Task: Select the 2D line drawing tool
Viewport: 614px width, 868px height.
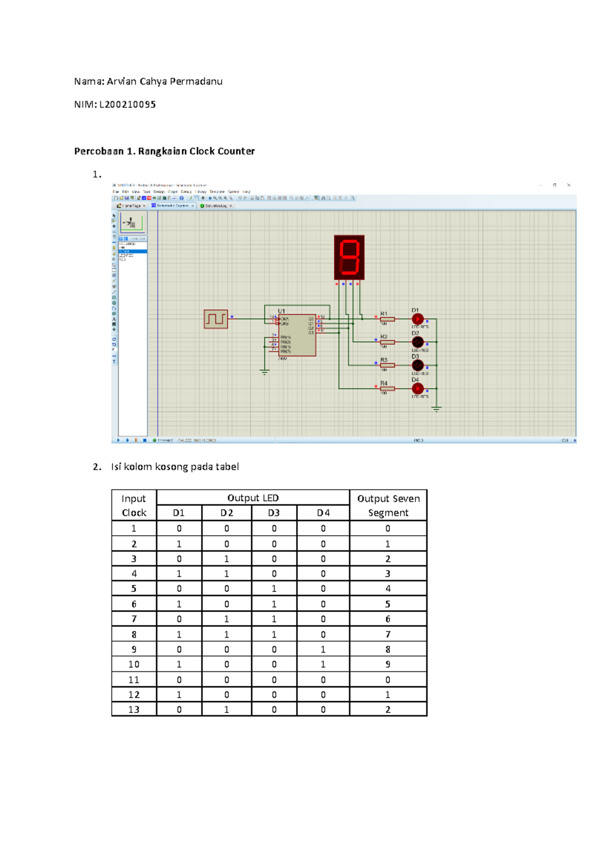Action: [x=114, y=292]
